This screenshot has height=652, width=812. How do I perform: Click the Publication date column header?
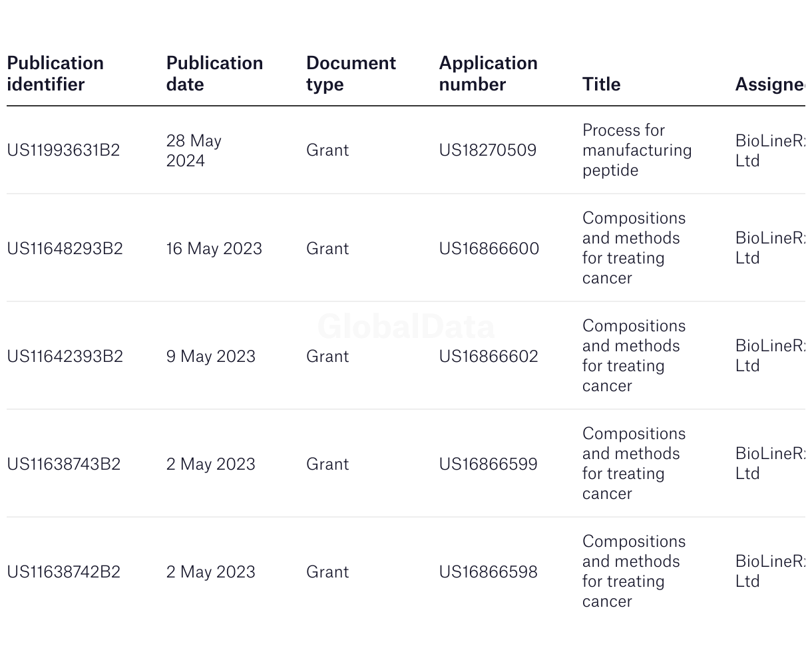(214, 73)
